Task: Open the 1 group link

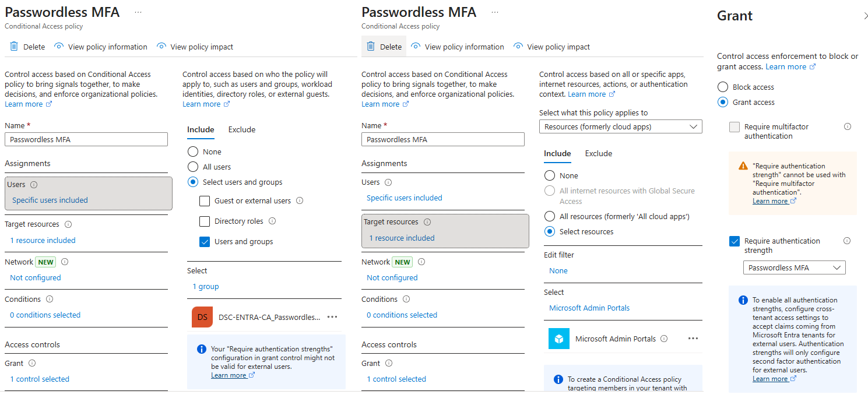Action: [x=206, y=287]
